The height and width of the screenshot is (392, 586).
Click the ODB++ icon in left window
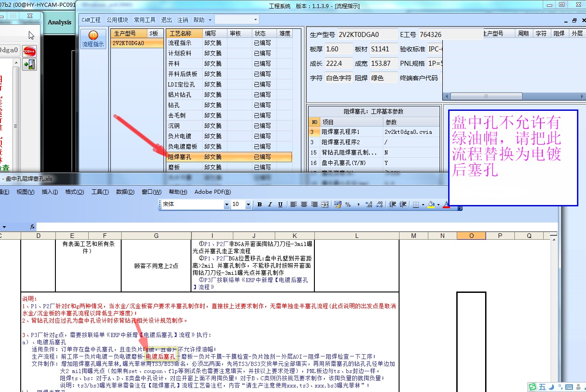(x=30, y=51)
